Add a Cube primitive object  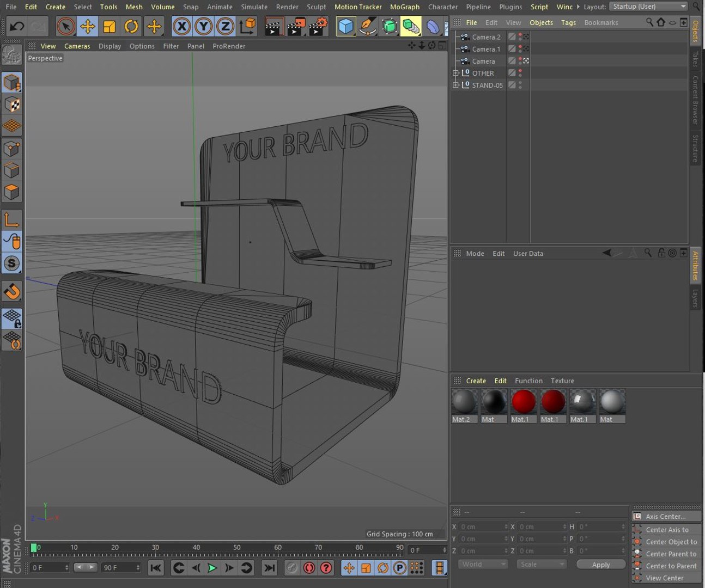point(346,26)
